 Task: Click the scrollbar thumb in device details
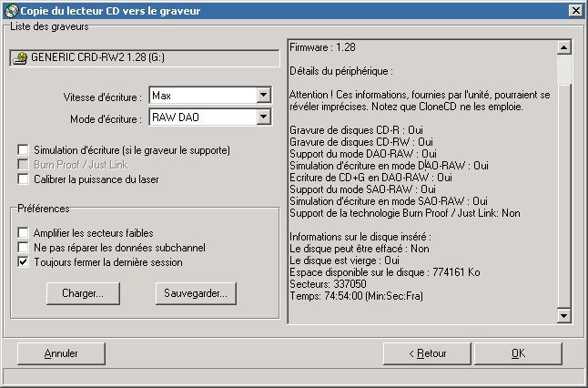(564, 69)
